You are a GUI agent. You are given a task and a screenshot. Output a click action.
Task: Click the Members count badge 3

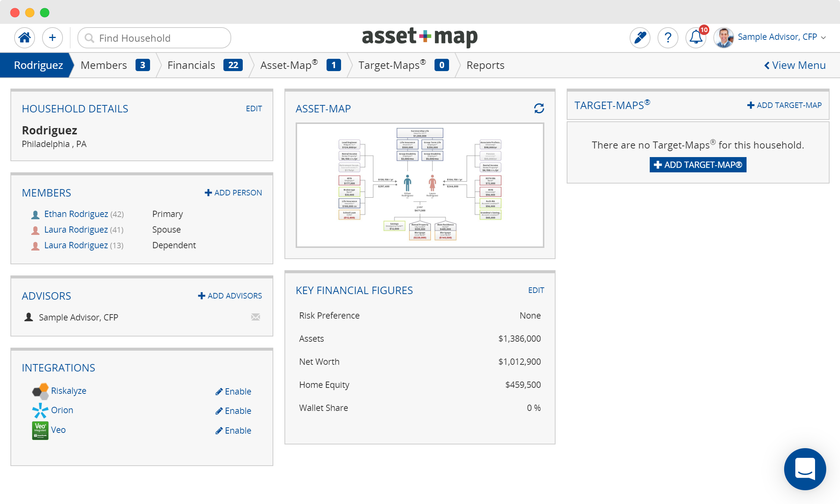143,65
